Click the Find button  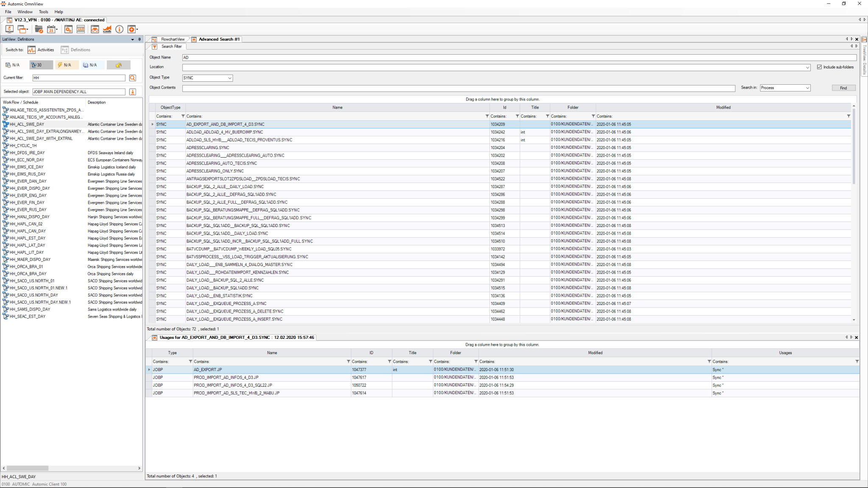click(x=843, y=88)
